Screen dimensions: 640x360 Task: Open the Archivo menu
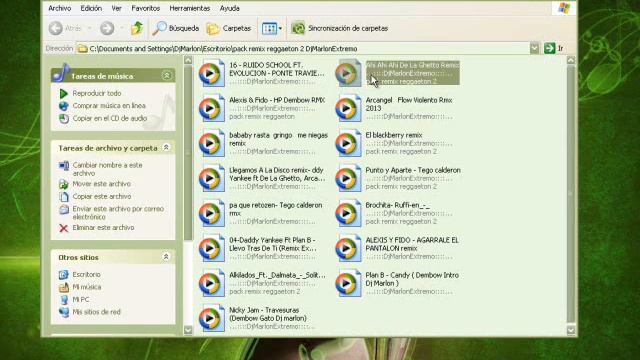click(x=60, y=8)
